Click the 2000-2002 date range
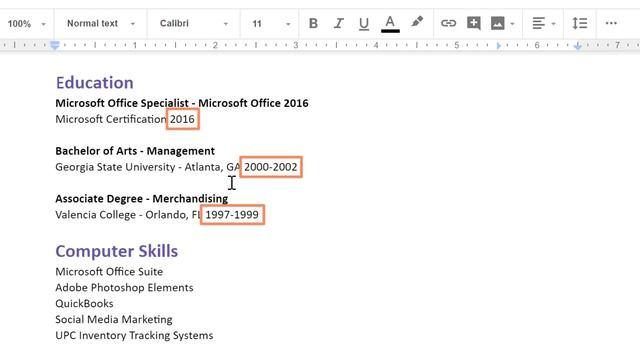The height and width of the screenshot is (360, 640). tap(271, 167)
